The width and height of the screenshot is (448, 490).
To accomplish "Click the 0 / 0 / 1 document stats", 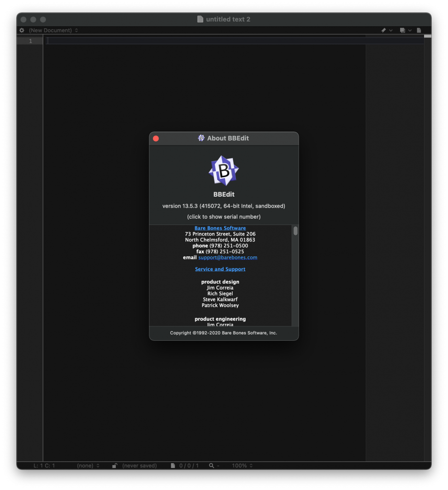I will [x=189, y=466].
